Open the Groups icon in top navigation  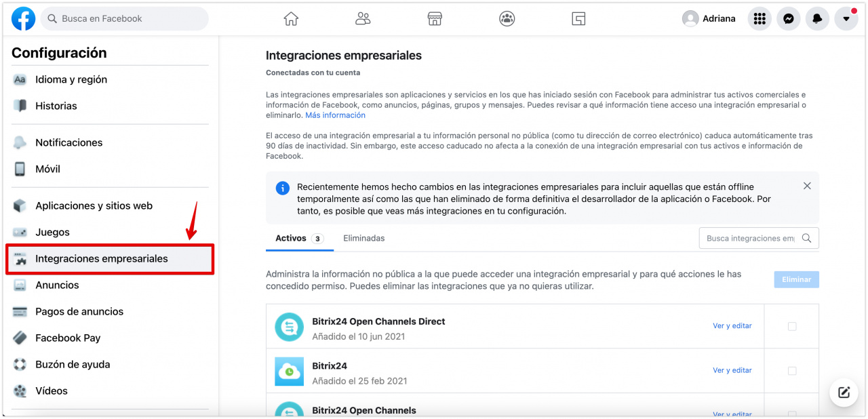507,19
